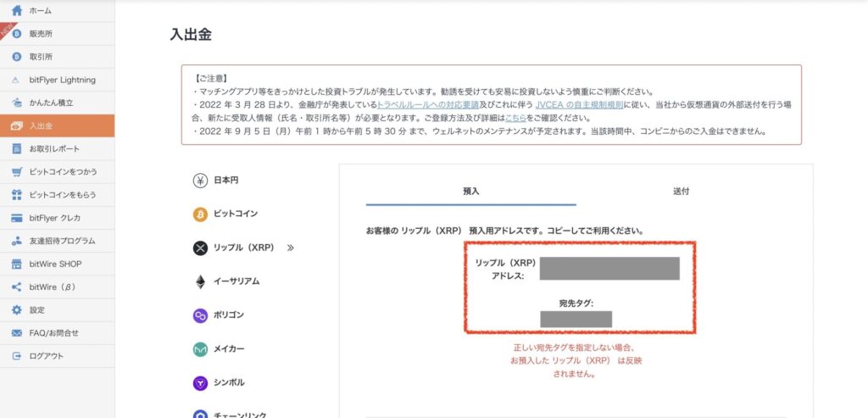Click the double chevron beside リップル（XRP）

(291, 248)
